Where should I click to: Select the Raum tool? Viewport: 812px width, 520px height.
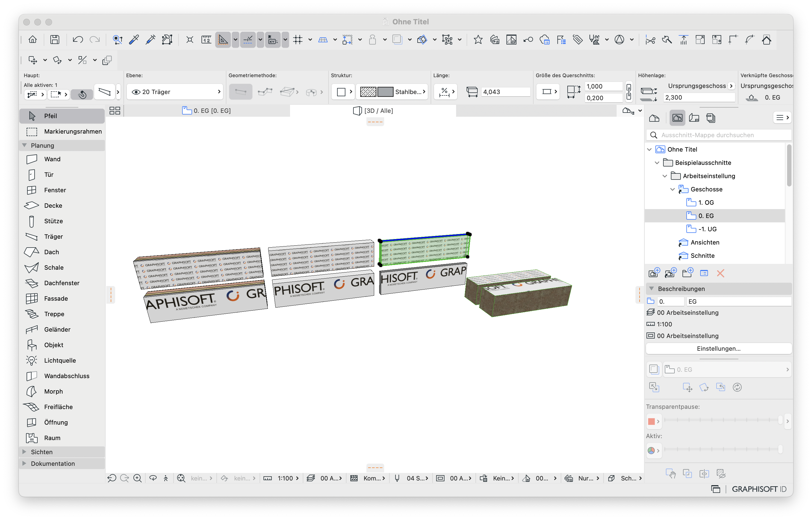(62, 438)
